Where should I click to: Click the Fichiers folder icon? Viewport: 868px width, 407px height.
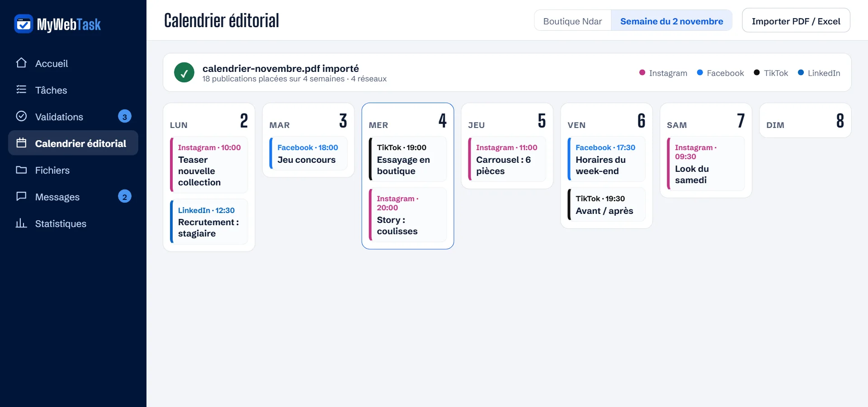tap(21, 170)
